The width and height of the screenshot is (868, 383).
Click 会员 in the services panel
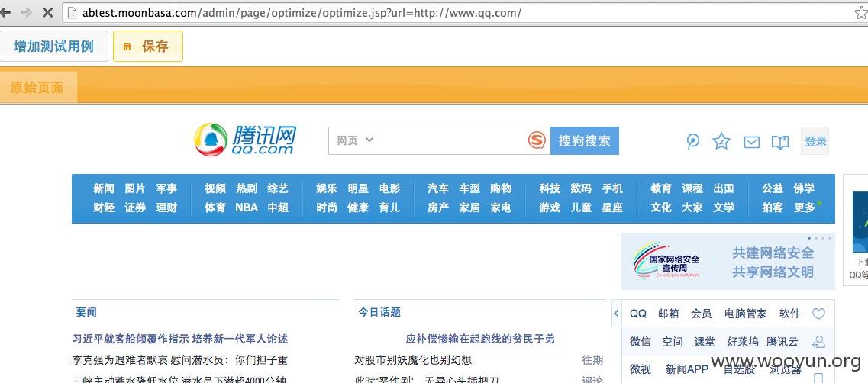pos(701,314)
